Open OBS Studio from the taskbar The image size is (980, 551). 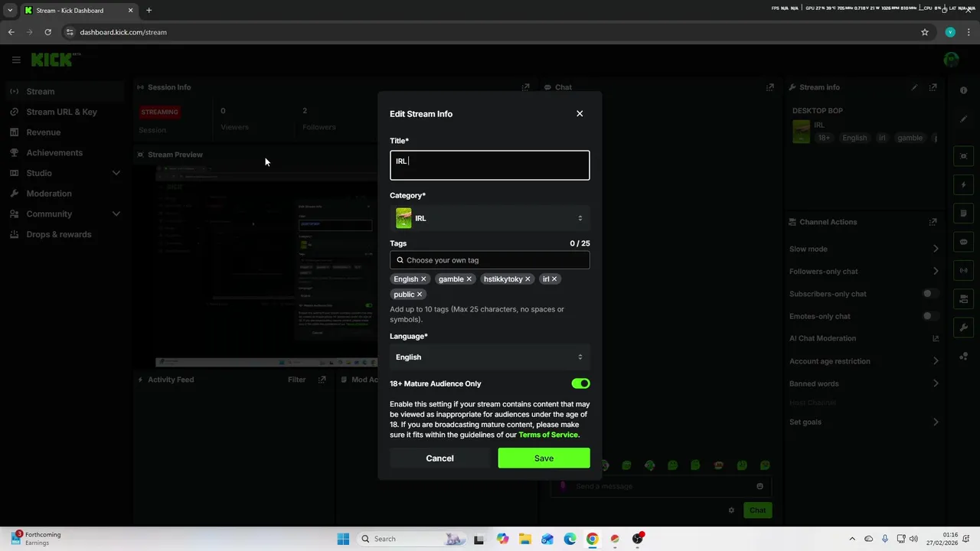pyautogui.click(x=637, y=539)
